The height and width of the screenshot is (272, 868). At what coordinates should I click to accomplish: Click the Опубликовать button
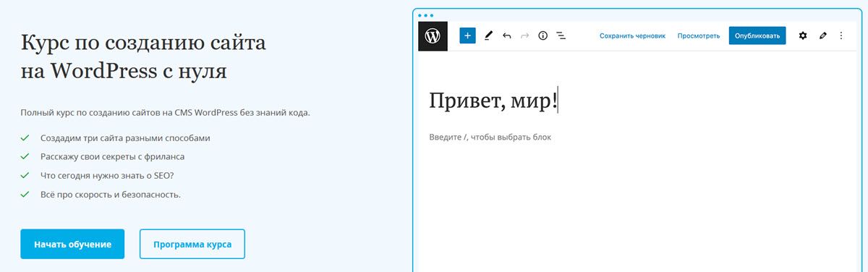757,35
